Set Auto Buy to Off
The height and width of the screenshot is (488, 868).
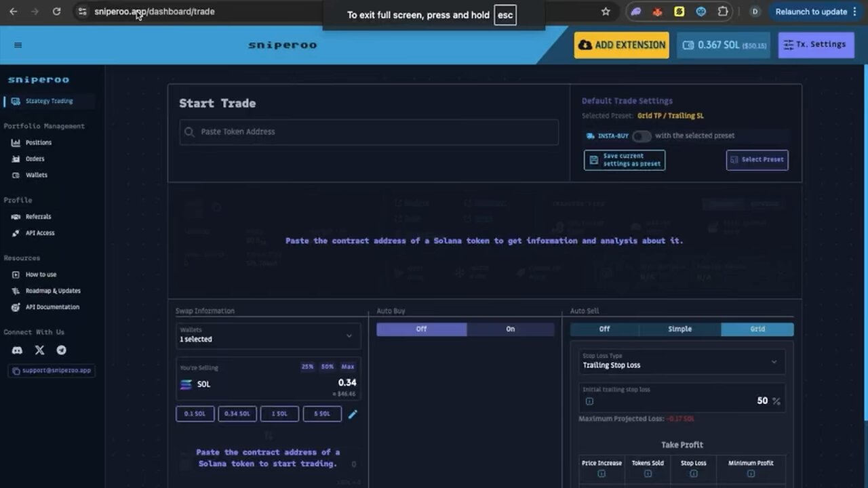(x=421, y=329)
